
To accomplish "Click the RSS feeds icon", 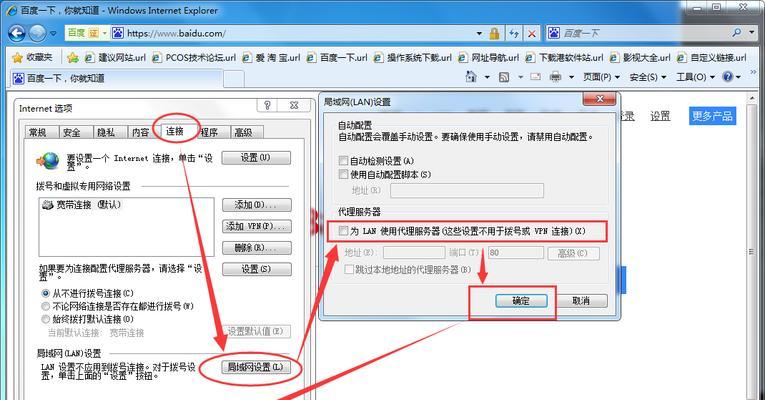I will tap(504, 77).
